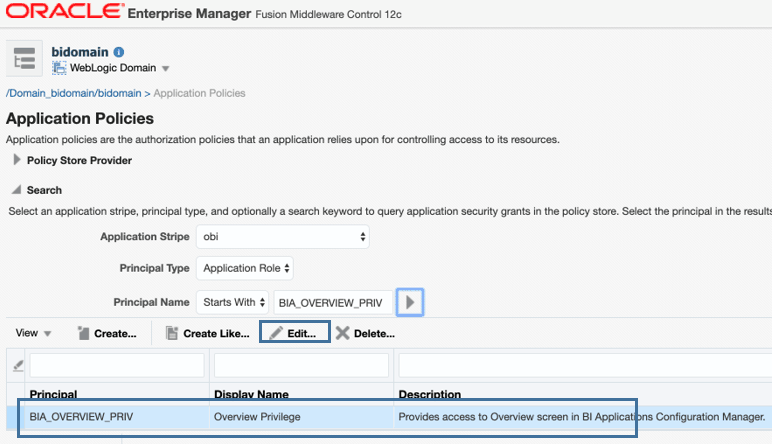Sort by the Principal column header
This screenshot has width=773, height=444.
[53, 394]
